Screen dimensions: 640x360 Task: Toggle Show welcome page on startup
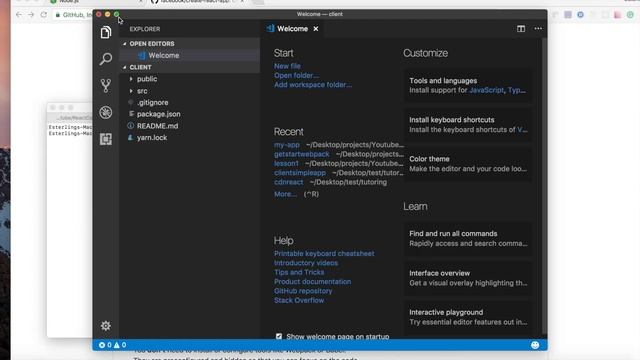(x=279, y=336)
